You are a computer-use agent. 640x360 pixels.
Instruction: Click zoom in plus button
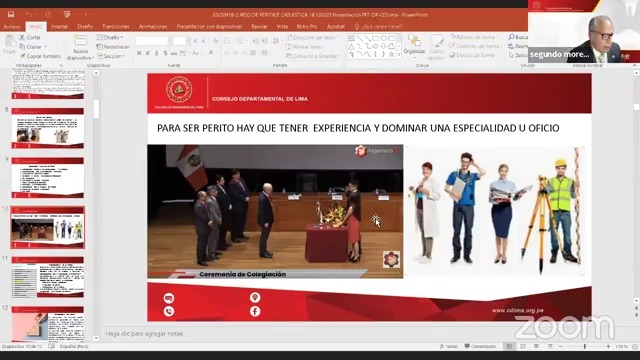pyautogui.click(x=608, y=346)
